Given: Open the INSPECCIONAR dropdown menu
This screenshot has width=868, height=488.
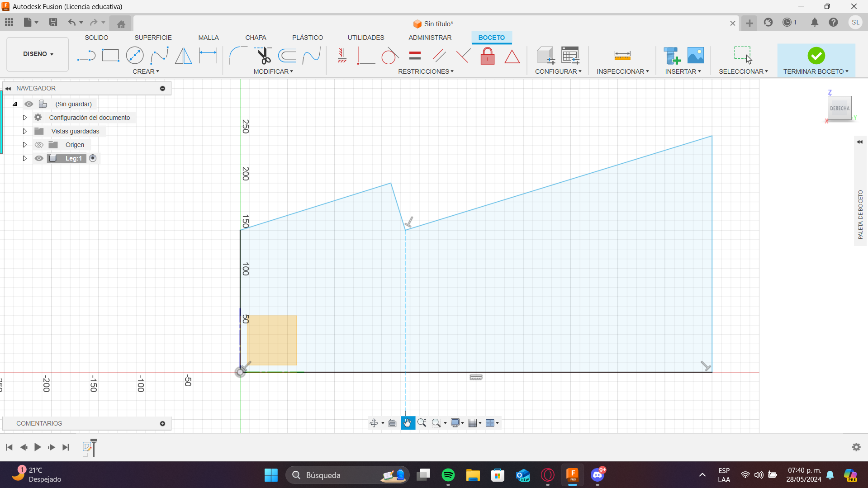Looking at the screenshot, I should (x=622, y=71).
